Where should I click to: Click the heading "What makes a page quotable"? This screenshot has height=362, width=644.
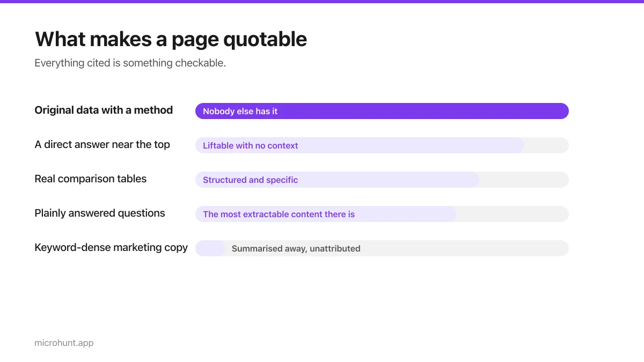point(171,39)
